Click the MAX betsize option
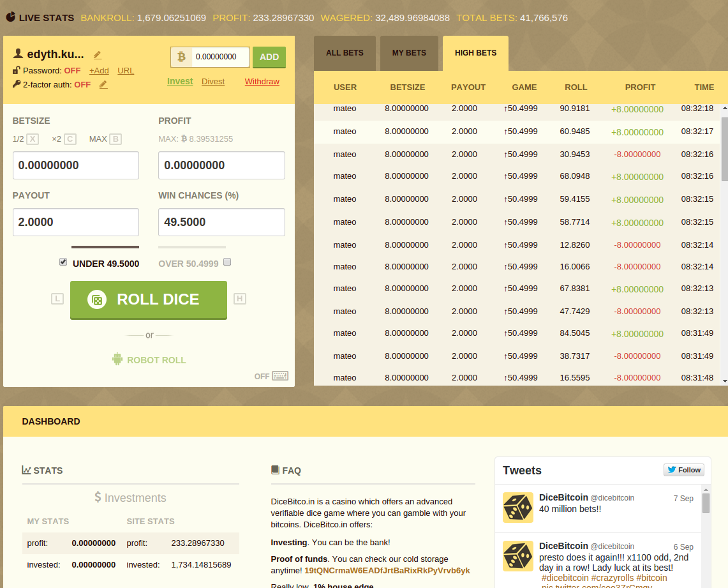728x588 pixels. coord(98,139)
